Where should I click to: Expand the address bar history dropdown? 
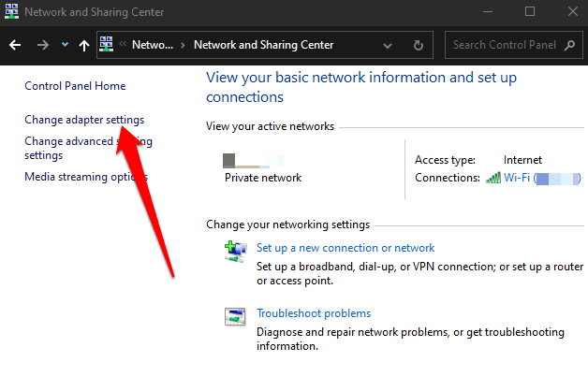tap(387, 45)
